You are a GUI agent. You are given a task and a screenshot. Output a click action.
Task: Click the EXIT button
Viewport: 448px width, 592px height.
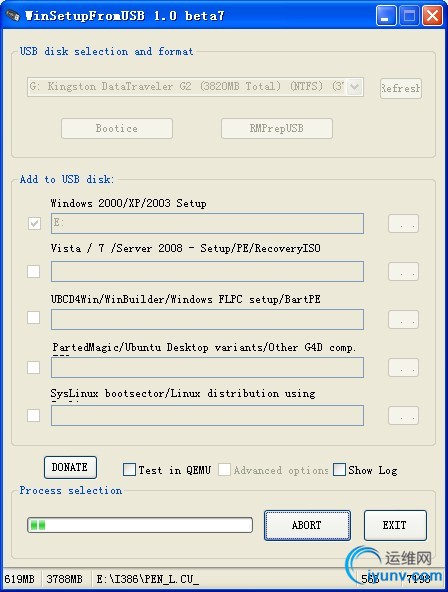coord(395,525)
